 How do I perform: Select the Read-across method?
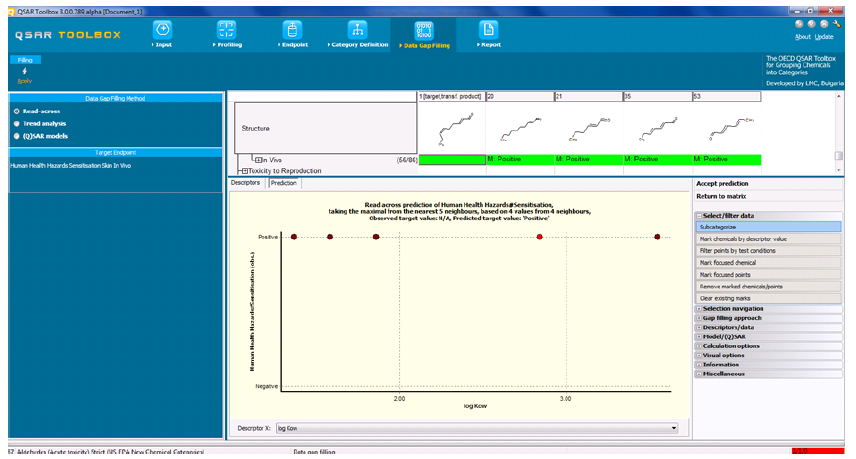click(x=17, y=111)
